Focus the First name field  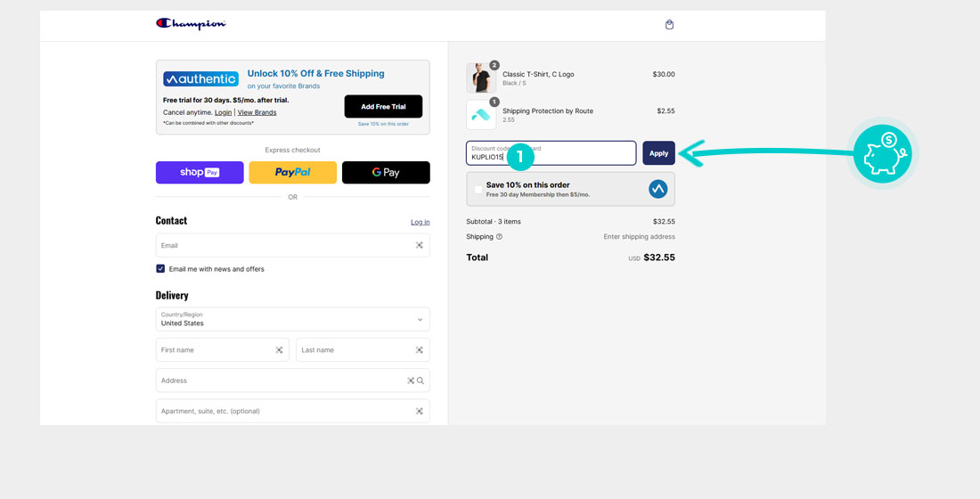coord(223,350)
